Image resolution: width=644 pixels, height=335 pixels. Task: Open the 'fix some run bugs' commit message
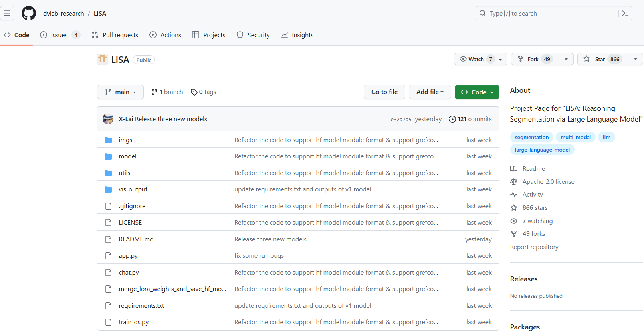click(x=259, y=256)
